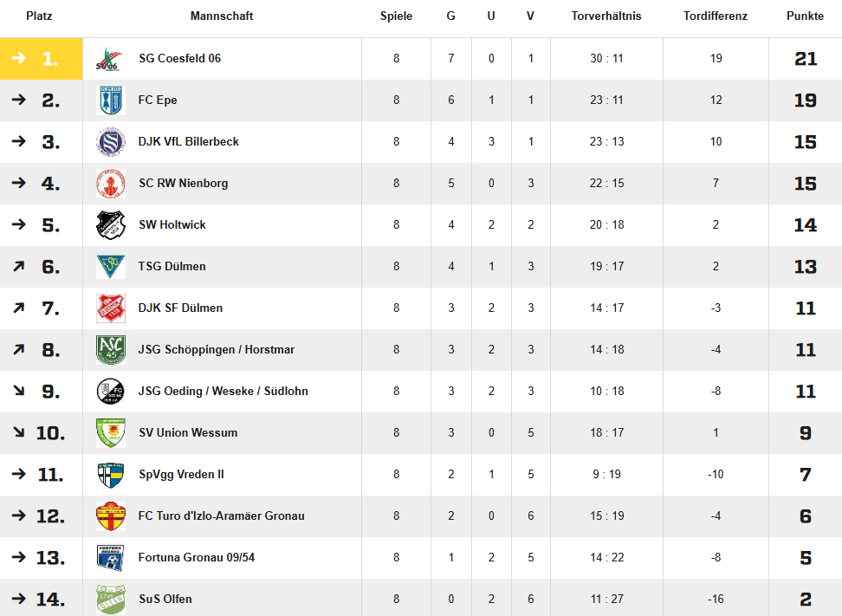Viewport: 842px width, 616px height.
Task: Click the SG Coesfeld 06 club logo
Action: [x=111, y=59]
